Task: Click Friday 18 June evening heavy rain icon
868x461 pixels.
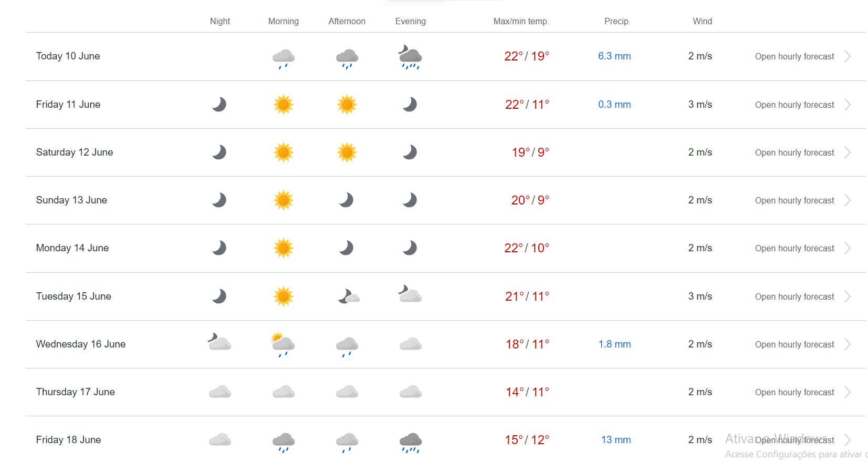Action: [x=411, y=442]
